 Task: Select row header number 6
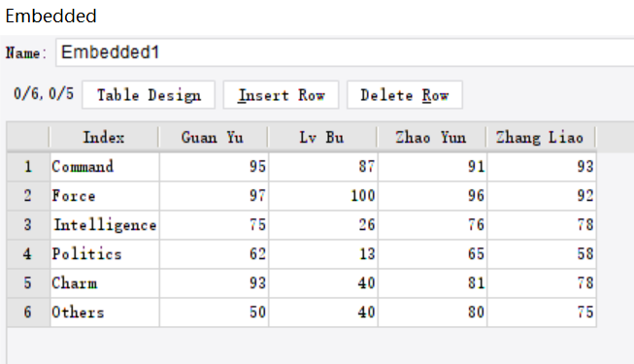coord(28,313)
